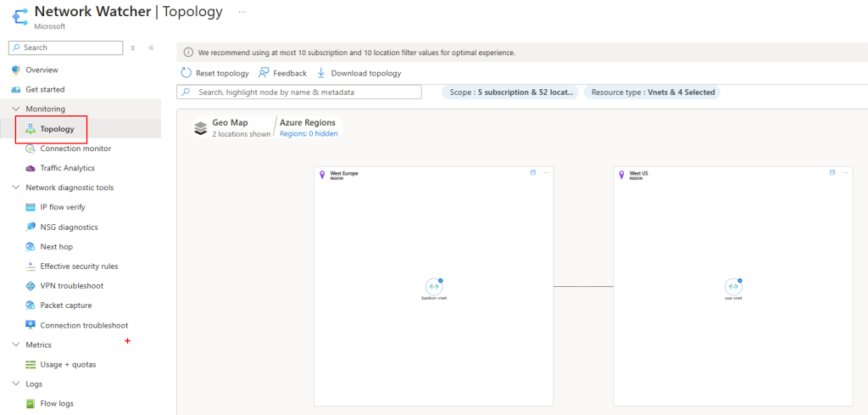Screen dimensions: 868x415
Task: Click the VPN troubleshoot icon
Action: point(31,286)
